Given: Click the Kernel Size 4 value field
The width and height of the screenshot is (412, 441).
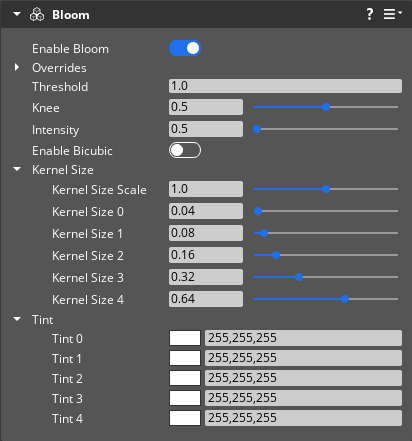Looking at the screenshot, I should click(206, 299).
